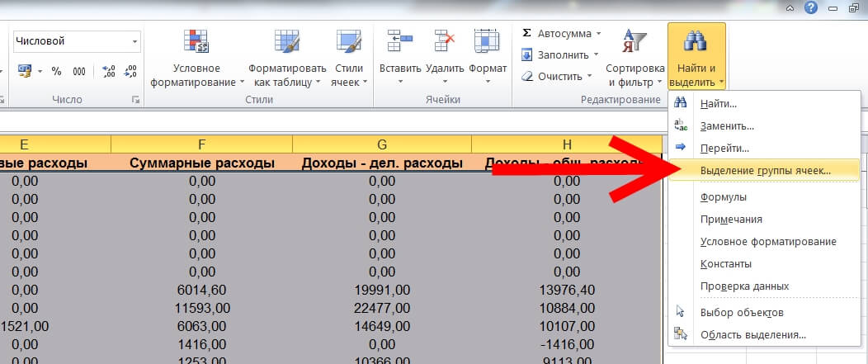The width and height of the screenshot is (868, 364).
Task: Open the Excel Help question mark icon
Action: (810, 7)
